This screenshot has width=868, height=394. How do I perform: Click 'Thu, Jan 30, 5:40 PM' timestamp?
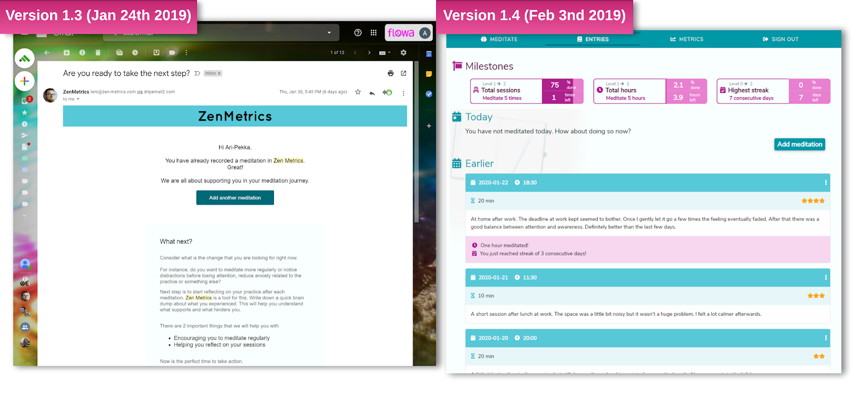pos(313,92)
